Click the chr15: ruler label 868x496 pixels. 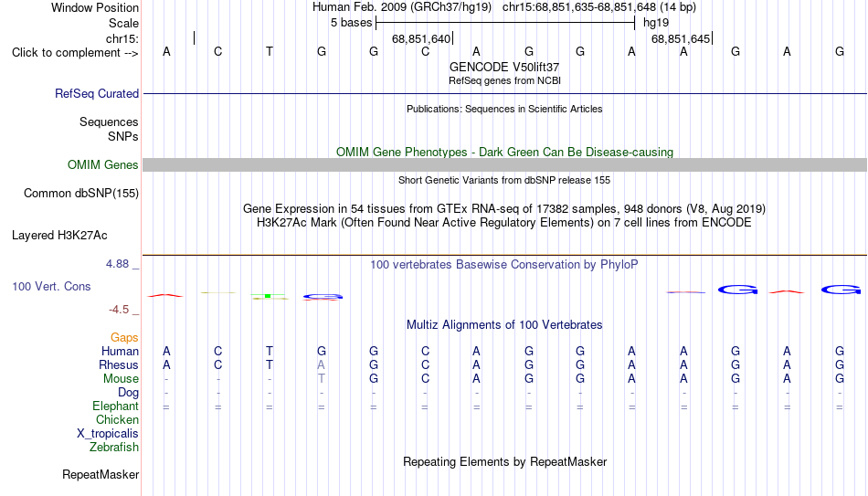coord(122,38)
